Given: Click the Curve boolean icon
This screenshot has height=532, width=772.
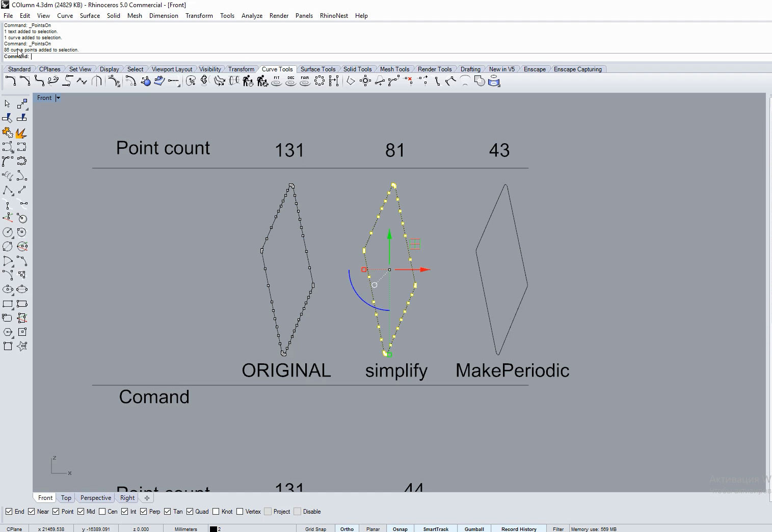Looking at the screenshot, I should pos(480,81).
